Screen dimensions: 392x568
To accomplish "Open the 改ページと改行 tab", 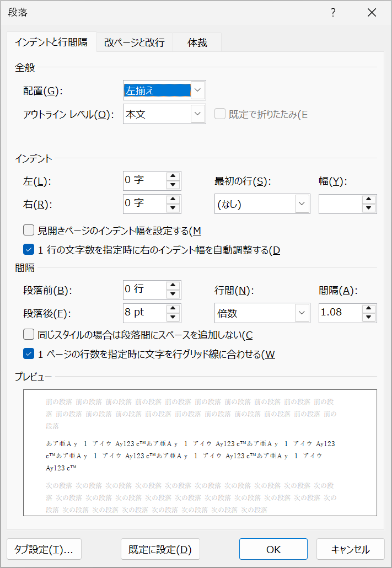I will coord(135,42).
